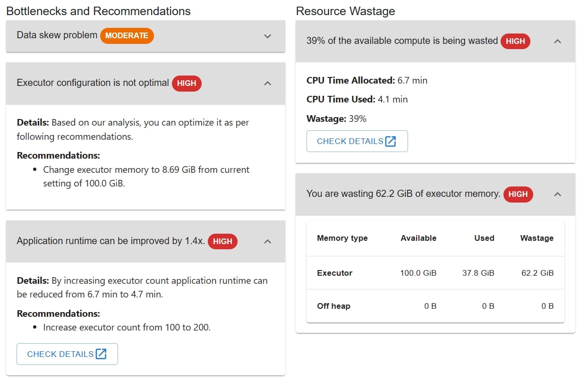Click the '100.0 GiB' available cell
The width and height of the screenshot is (588, 381).
click(x=418, y=273)
